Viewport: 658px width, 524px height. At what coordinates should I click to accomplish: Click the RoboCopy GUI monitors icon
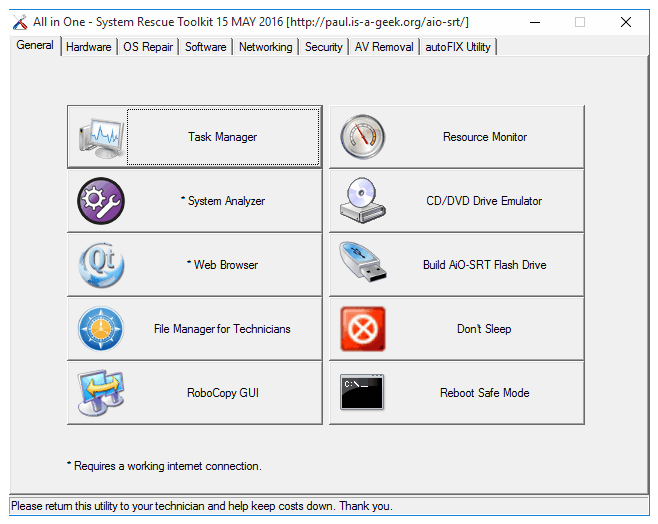click(101, 393)
